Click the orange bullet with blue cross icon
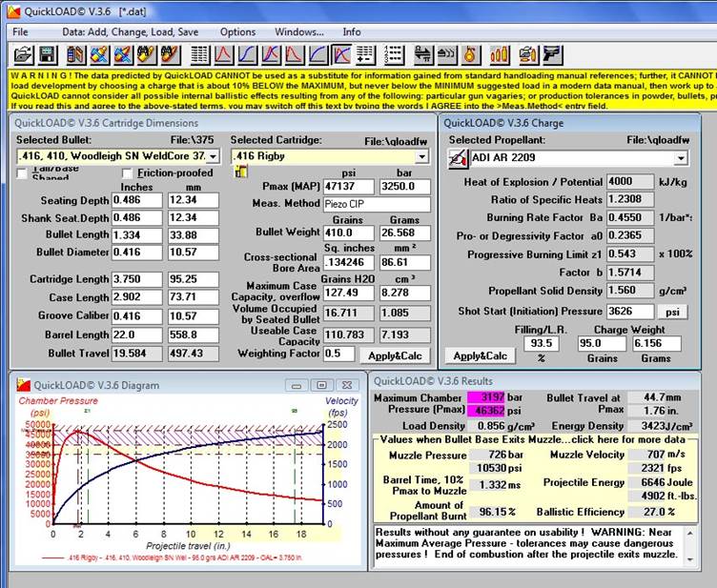The width and height of the screenshot is (717, 588). click(x=123, y=55)
